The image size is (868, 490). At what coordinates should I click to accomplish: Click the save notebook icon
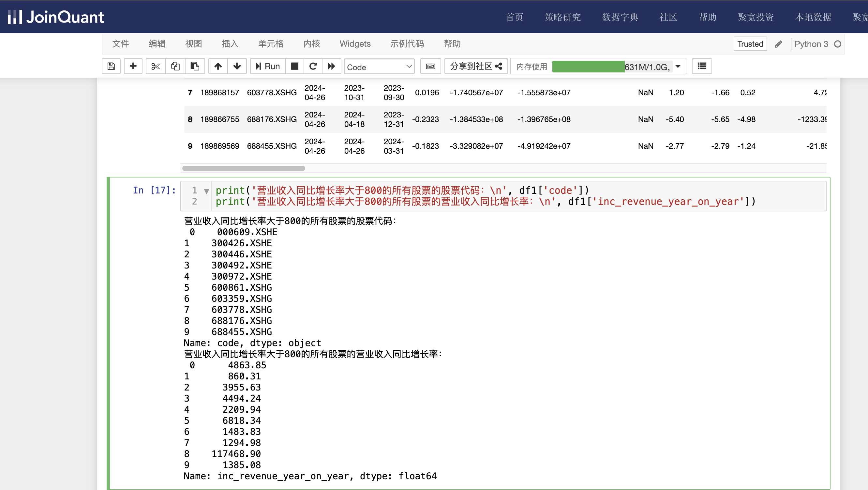coord(111,66)
